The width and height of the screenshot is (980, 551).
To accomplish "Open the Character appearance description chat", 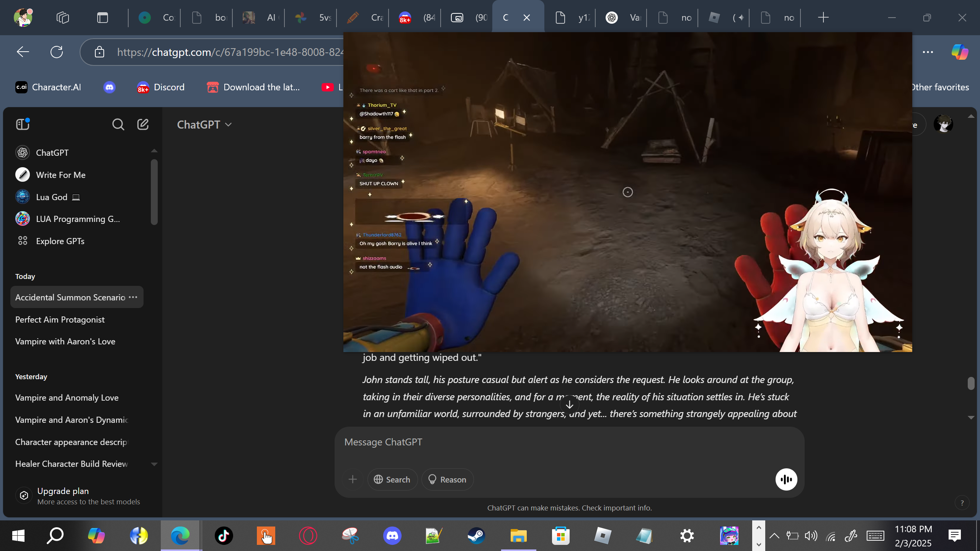I will coord(77,442).
